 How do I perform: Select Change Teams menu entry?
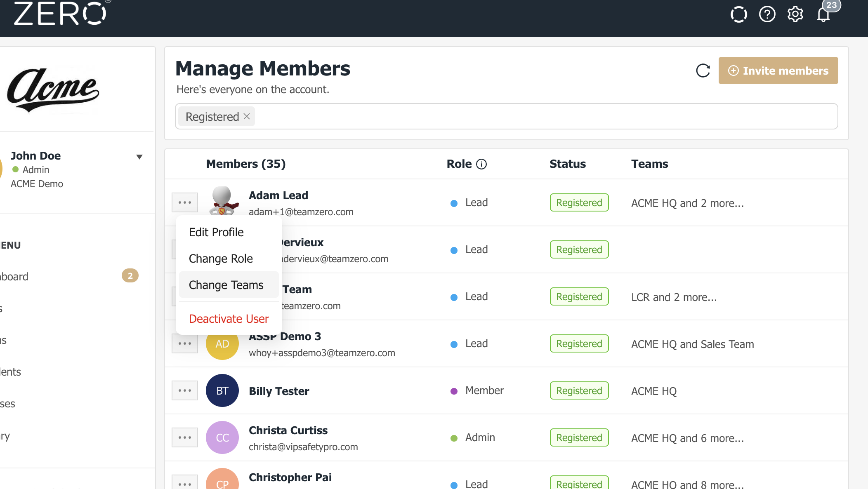[x=226, y=285]
